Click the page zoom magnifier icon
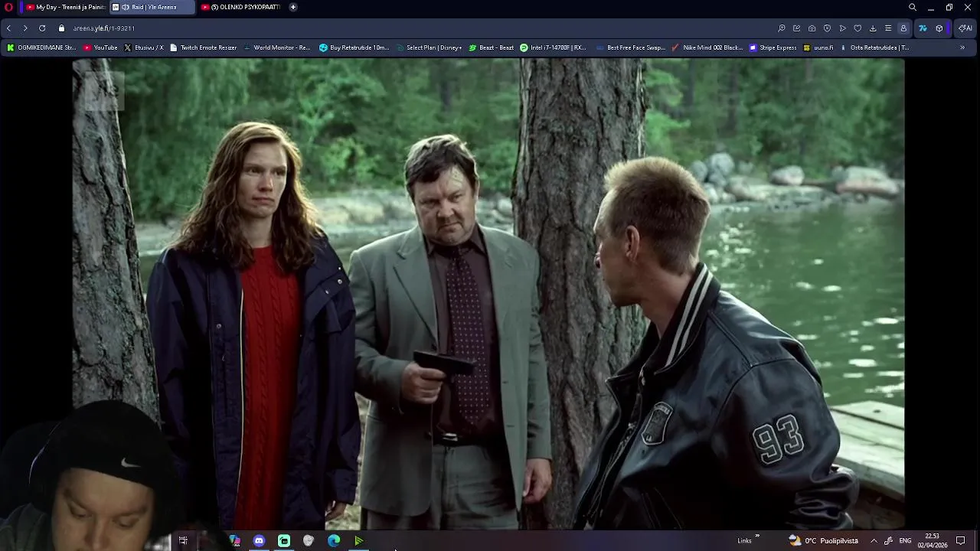Screen dimensions: 980x551 click(782, 28)
